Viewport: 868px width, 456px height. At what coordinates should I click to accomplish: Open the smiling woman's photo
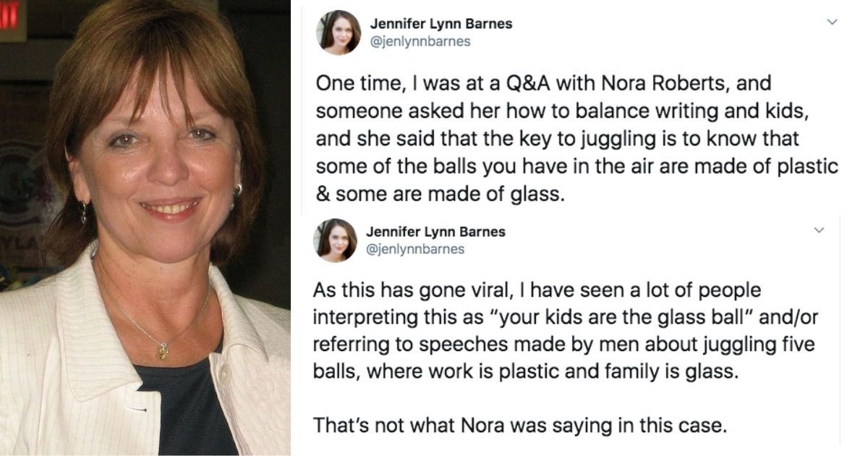click(x=145, y=228)
